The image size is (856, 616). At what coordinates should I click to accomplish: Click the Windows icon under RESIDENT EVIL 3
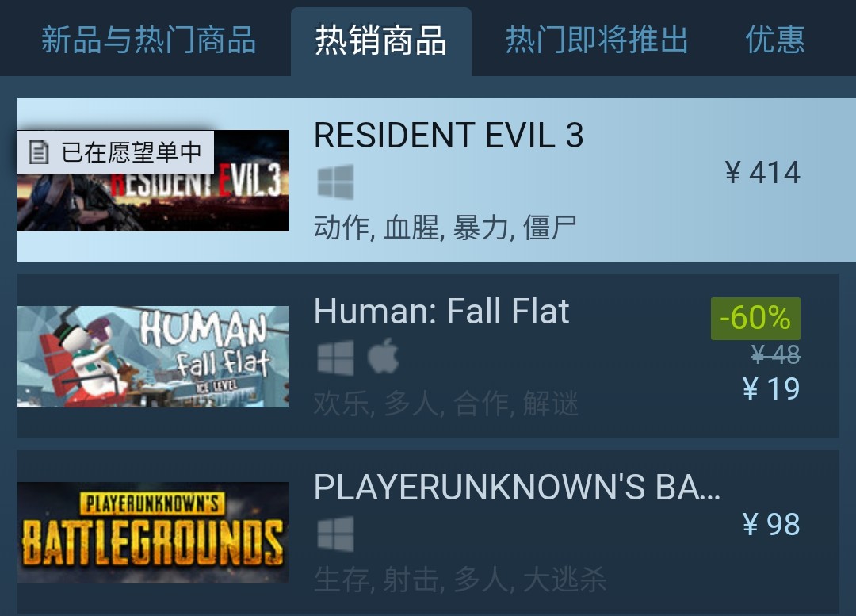(335, 182)
